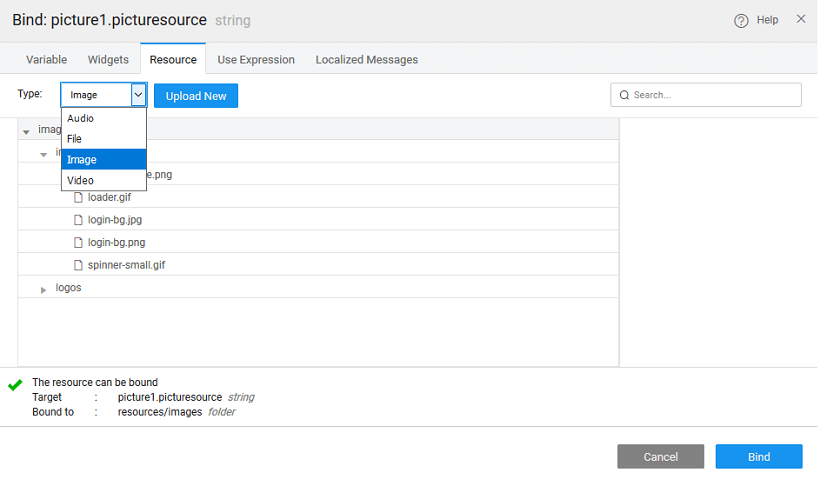Click the file icon beside spinner-small.gif
Image resolution: width=820 pixels, height=486 pixels.
pos(79,266)
